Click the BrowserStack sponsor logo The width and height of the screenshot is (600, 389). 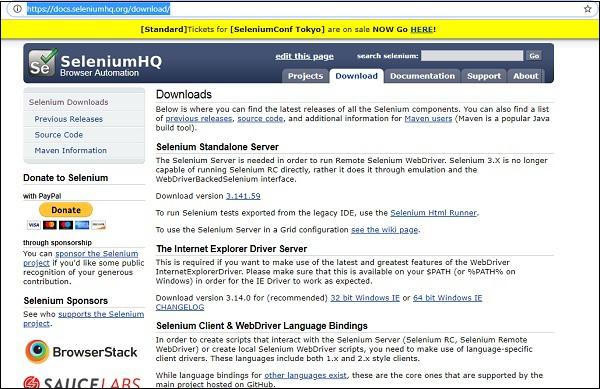81,352
